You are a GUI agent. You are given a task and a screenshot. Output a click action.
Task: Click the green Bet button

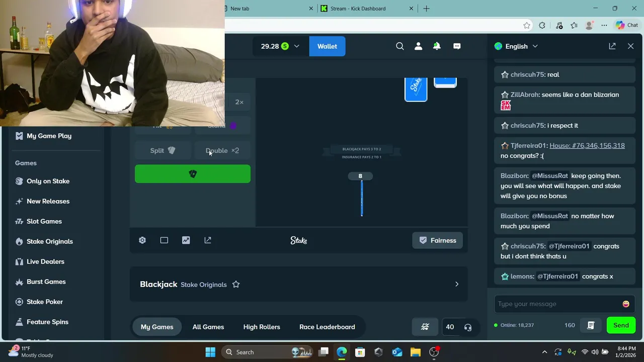pos(193,174)
